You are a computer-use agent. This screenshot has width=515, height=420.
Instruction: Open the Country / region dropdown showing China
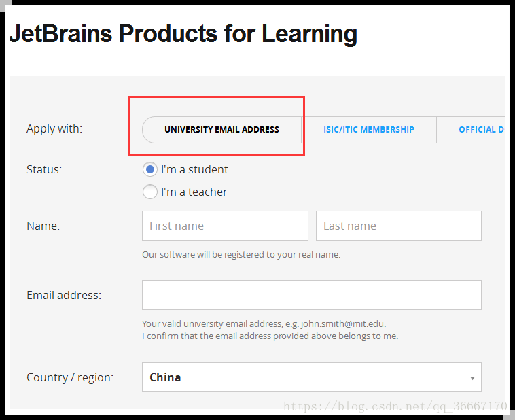click(x=311, y=377)
